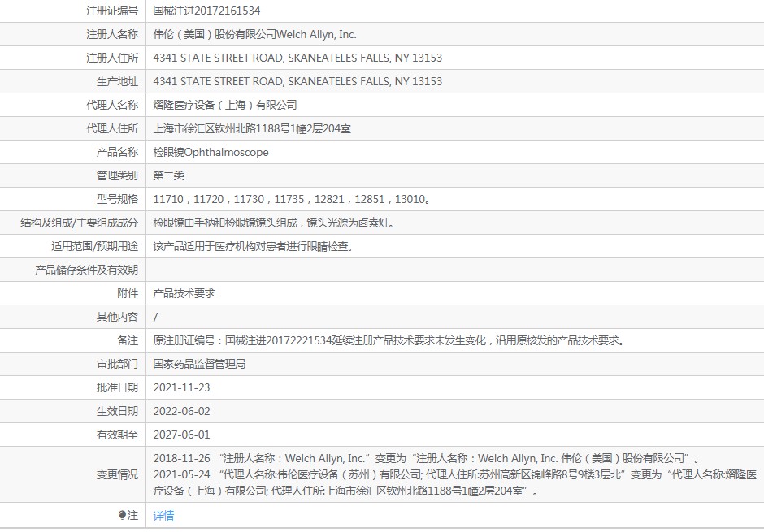Click the 注册证编号 label
This screenshot has height=532, width=764.
coord(112,11)
